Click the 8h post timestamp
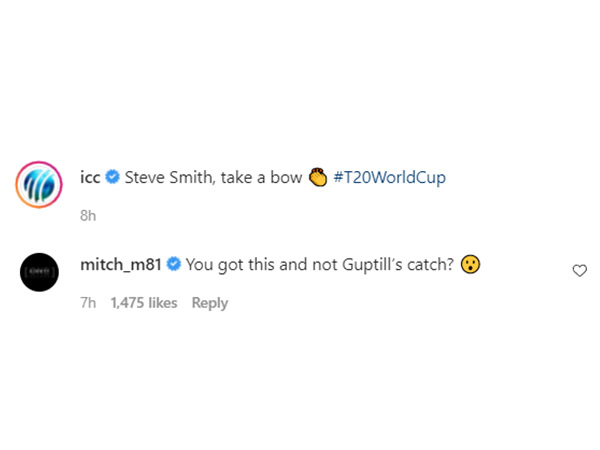 (x=88, y=215)
